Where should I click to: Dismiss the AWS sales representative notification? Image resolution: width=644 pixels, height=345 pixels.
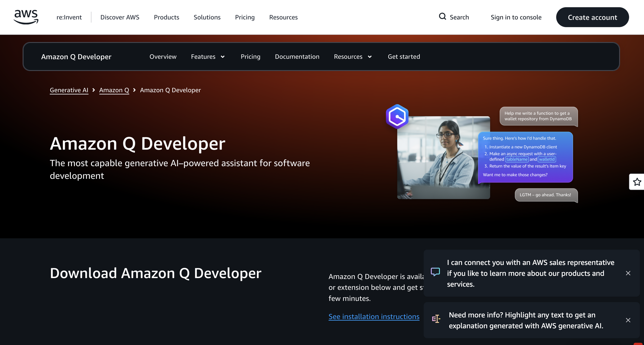[628, 273]
